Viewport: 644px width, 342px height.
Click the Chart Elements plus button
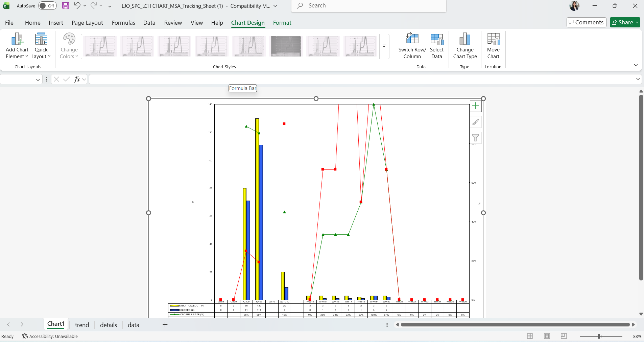coord(476,106)
